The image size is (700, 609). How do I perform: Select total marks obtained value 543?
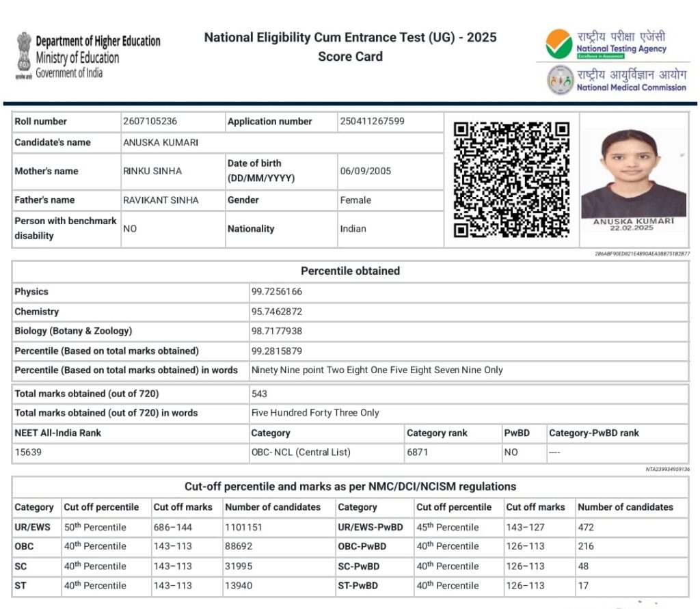[259, 394]
